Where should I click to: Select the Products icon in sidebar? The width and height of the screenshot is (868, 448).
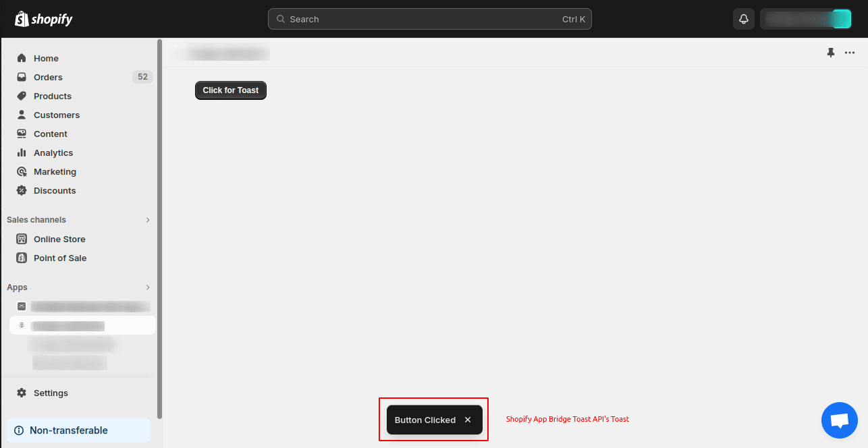coord(22,96)
